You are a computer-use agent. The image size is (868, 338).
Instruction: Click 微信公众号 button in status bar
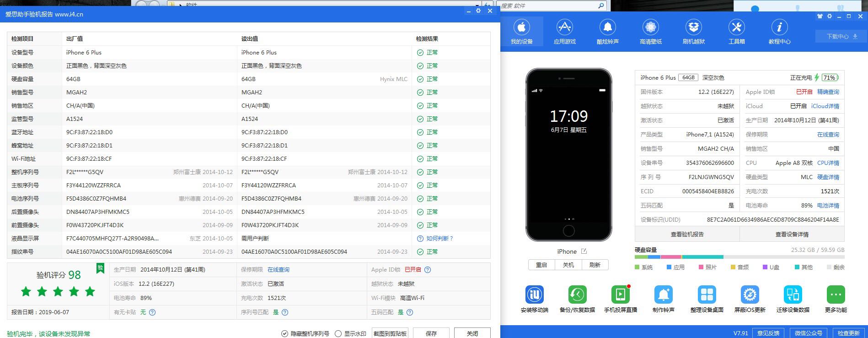(808, 333)
